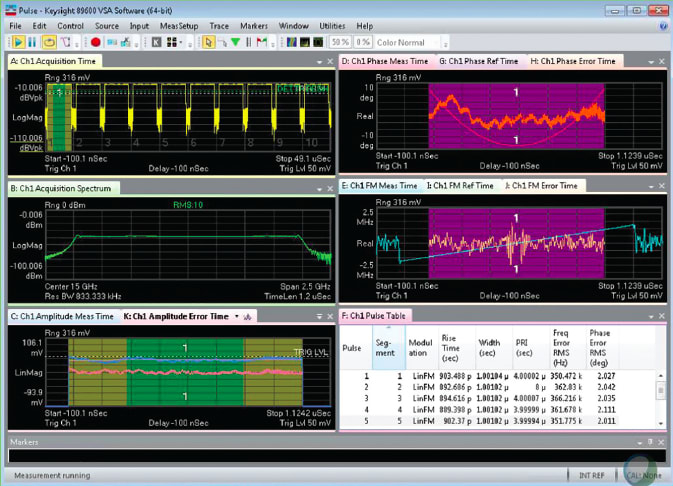673x486 pixels.
Task: Click the 50% toolbar field
Action: coord(340,42)
